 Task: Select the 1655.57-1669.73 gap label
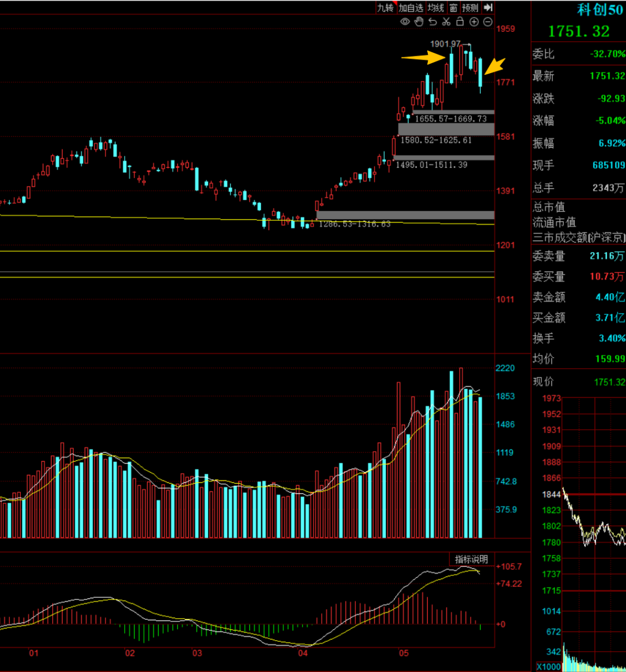coord(451,119)
